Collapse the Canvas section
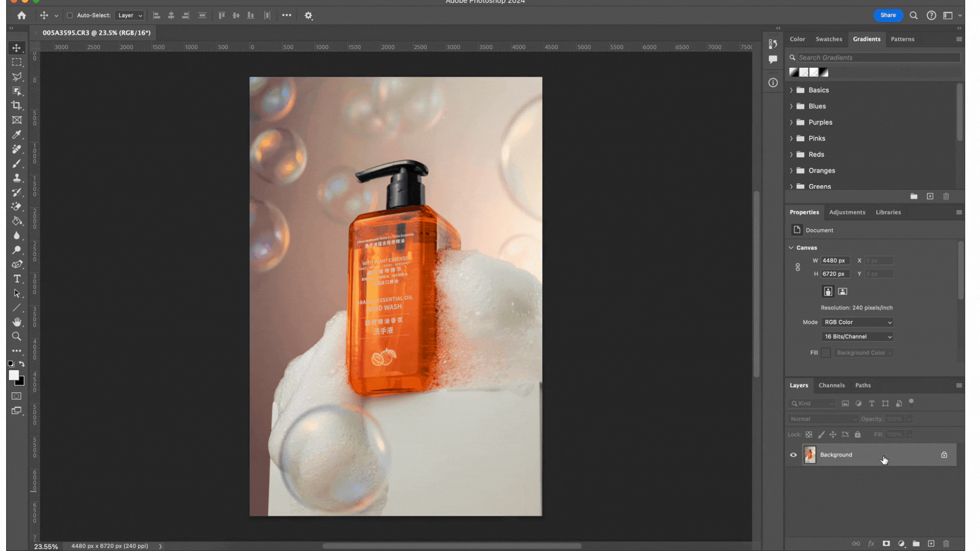Image resolution: width=980 pixels, height=551 pixels. click(x=791, y=247)
